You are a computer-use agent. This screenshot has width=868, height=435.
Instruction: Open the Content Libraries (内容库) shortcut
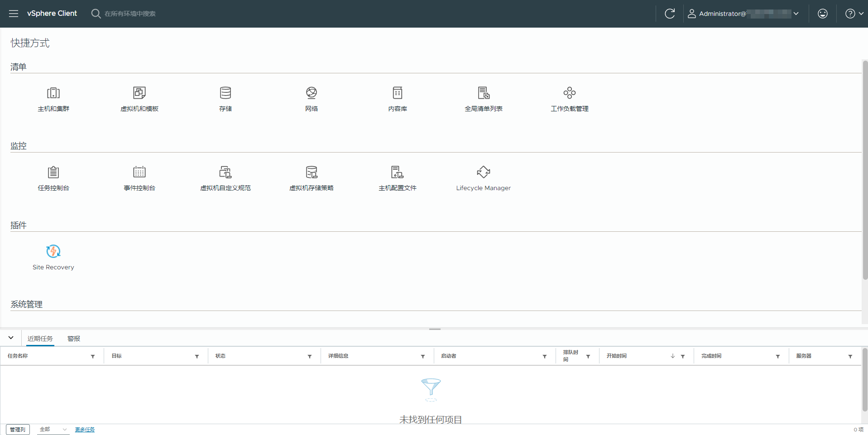click(398, 99)
